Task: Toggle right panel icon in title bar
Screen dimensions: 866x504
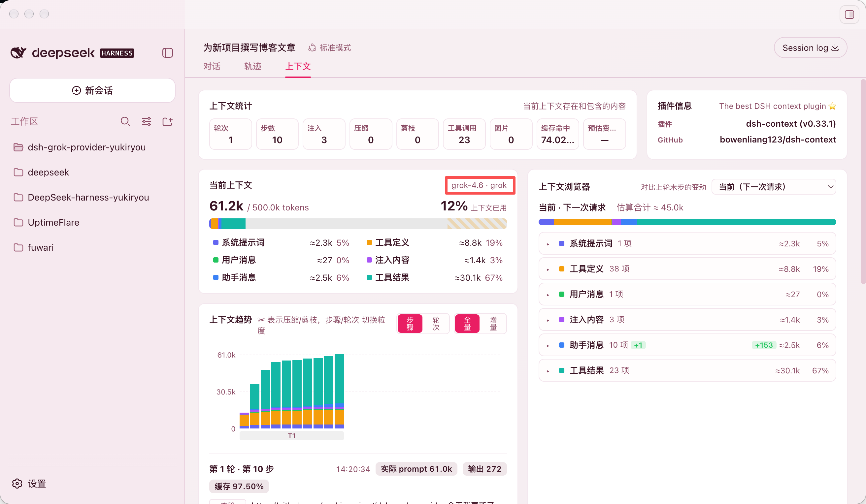Action: pos(849,15)
